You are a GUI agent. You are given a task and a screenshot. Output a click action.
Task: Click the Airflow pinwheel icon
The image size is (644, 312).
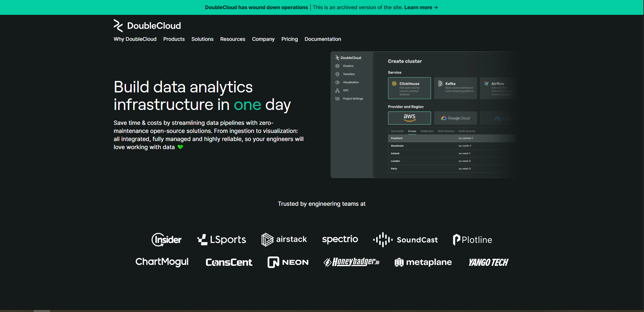coord(486,84)
